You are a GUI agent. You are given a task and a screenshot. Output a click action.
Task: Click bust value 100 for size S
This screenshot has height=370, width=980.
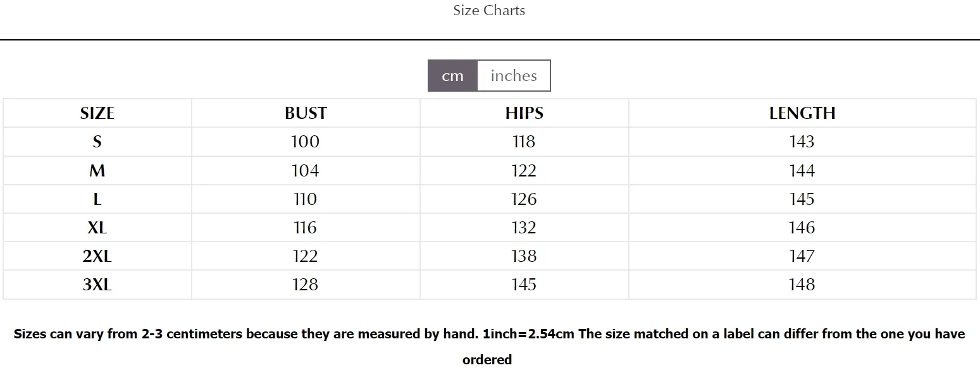pyautogui.click(x=306, y=142)
